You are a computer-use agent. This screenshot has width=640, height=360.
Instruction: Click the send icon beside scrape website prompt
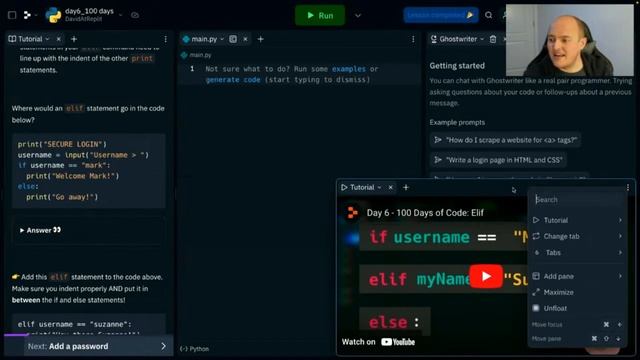point(438,140)
